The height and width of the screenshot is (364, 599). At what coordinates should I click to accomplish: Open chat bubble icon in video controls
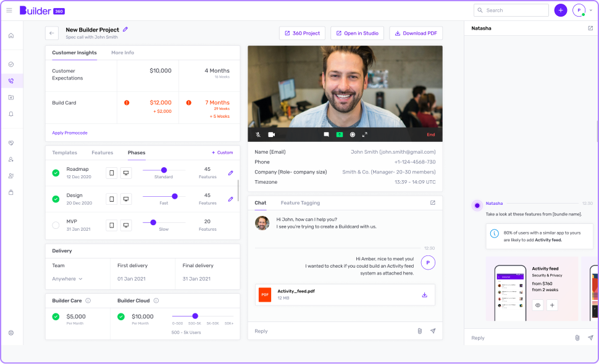(x=326, y=134)
